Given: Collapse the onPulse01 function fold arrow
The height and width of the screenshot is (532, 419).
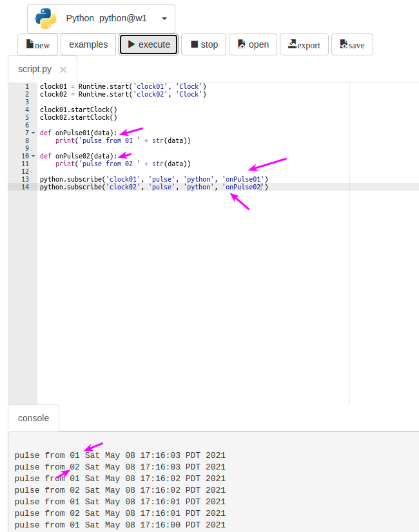Looking at the screenshot, I should coord(34,133).
